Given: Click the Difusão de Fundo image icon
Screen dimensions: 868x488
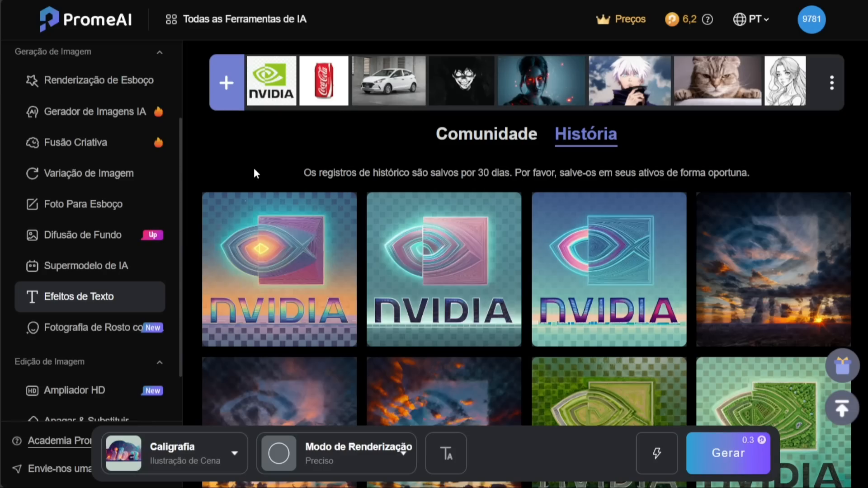Looking at the screenshot, I should pyautogui.click(x=32, y=235).
